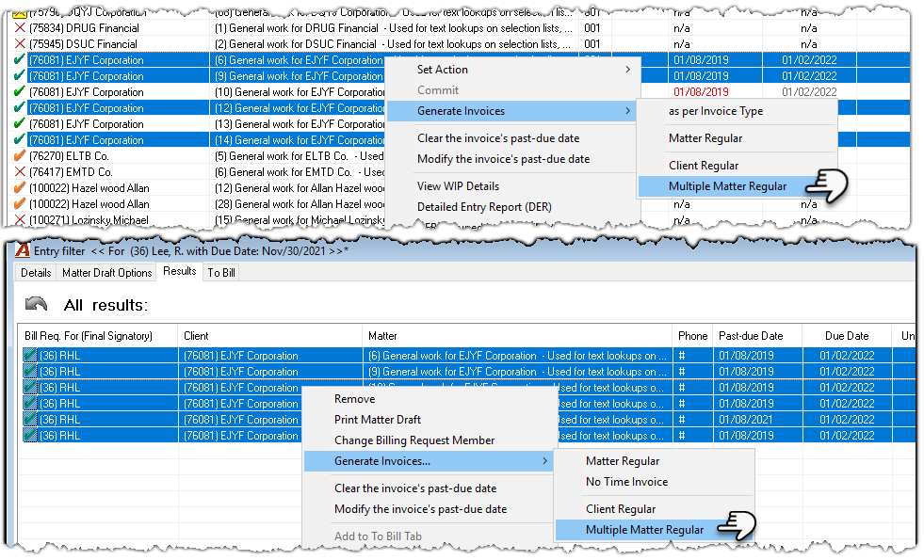Expand the Set Action submenu
The height and width of the screenshot is (560, 924).
click(x=512, y=70)
